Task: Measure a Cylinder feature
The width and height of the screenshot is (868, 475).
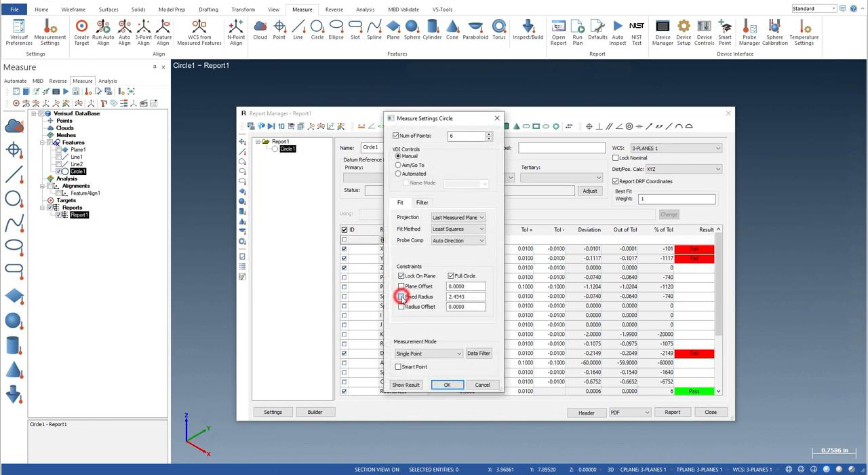Action: coord(432,30)
